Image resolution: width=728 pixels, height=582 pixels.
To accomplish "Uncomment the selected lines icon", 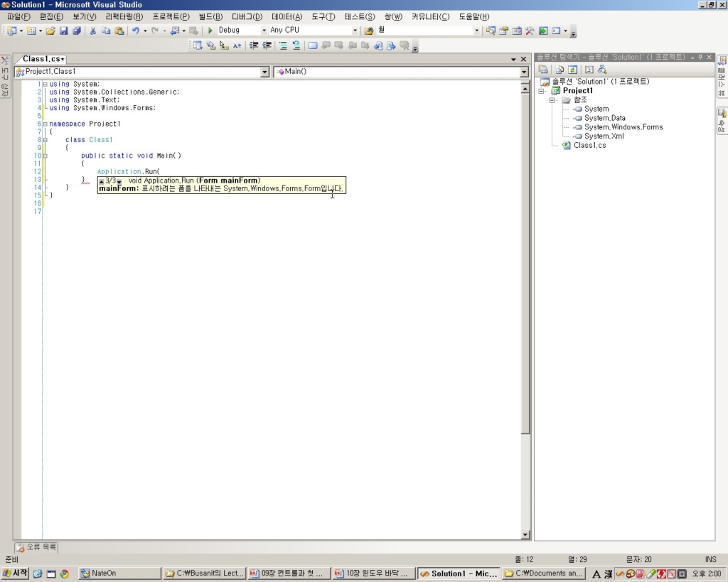I will 296,45.
